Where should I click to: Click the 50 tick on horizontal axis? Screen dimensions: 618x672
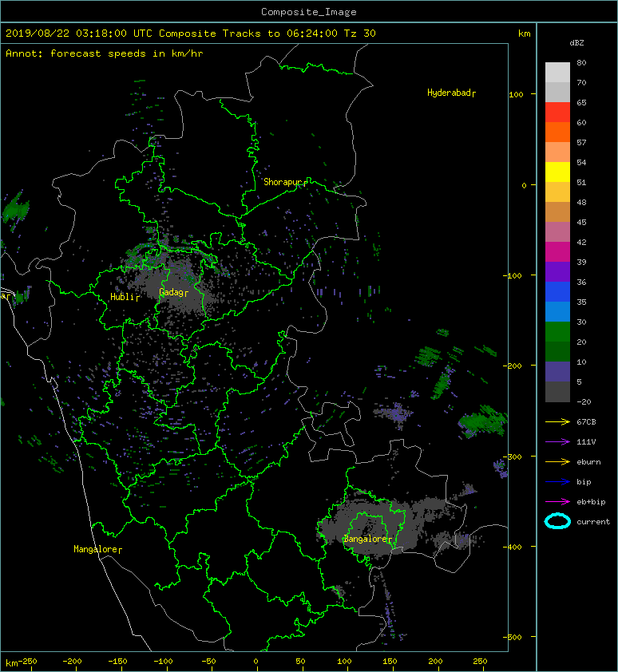click(300, 662)
